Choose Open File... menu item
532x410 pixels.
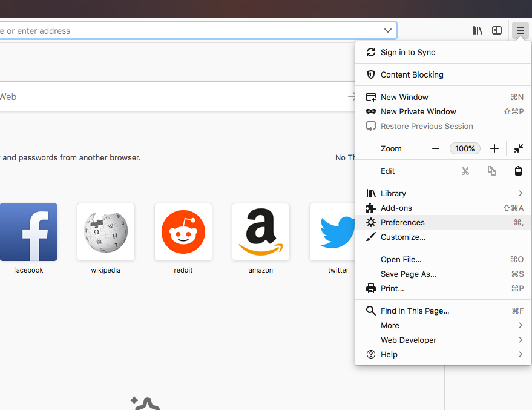(x=443, y=260)
